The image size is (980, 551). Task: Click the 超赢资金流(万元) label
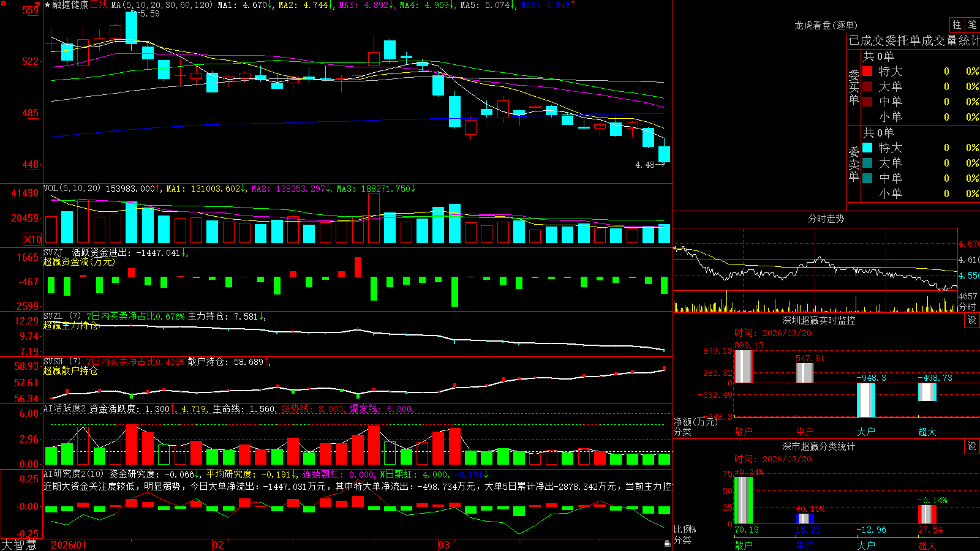coord(79,261)
